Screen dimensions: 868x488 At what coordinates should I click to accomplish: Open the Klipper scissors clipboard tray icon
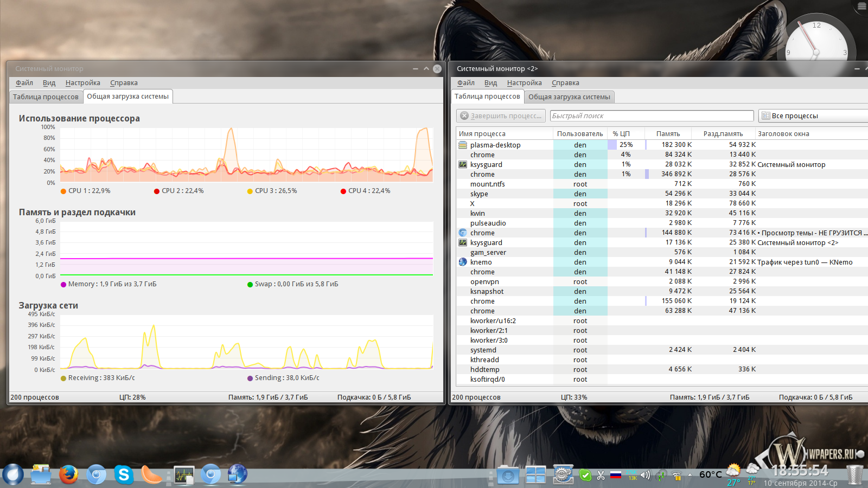(601, 476)
